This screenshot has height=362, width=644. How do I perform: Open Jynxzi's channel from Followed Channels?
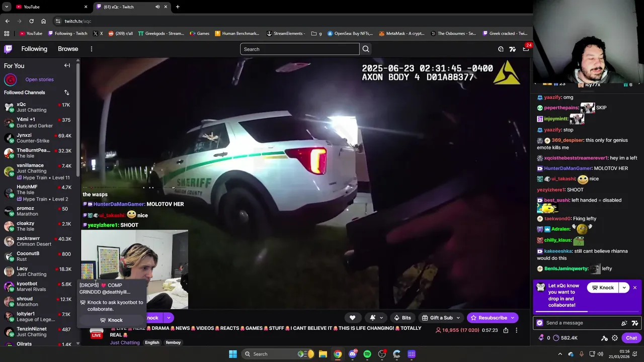[38, 138]
